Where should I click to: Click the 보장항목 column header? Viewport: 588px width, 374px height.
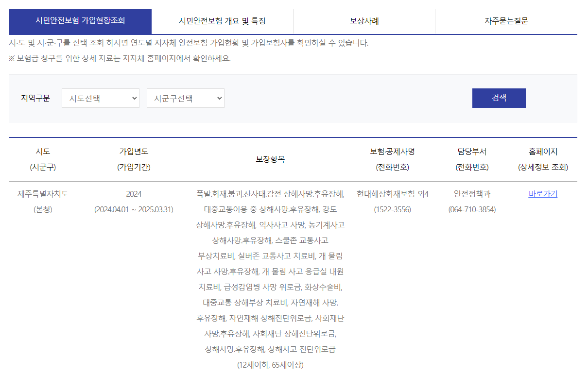[x=270, y=159]
